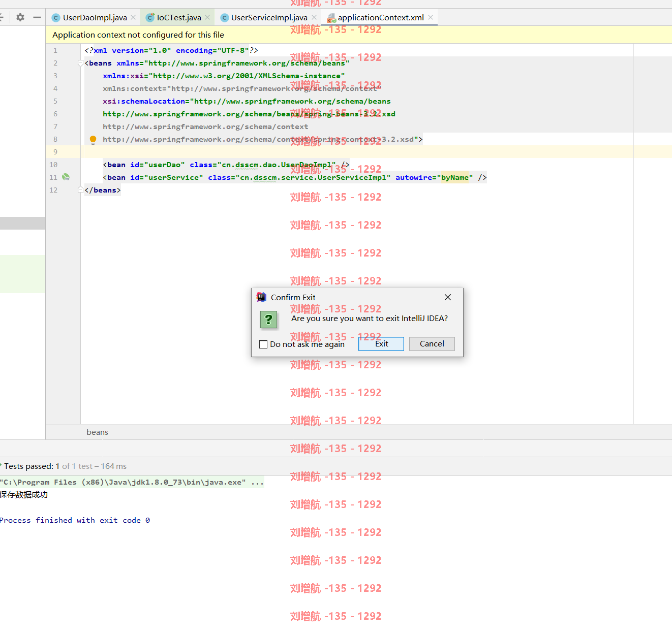Click the 'beans' breadcrumb below the editor

click(97, 432)
